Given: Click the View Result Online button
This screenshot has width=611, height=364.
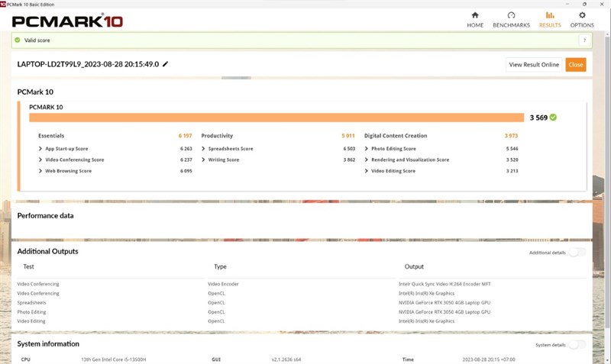Looking at the screenshot, I should pyautogui.click(x=534, y=65).
